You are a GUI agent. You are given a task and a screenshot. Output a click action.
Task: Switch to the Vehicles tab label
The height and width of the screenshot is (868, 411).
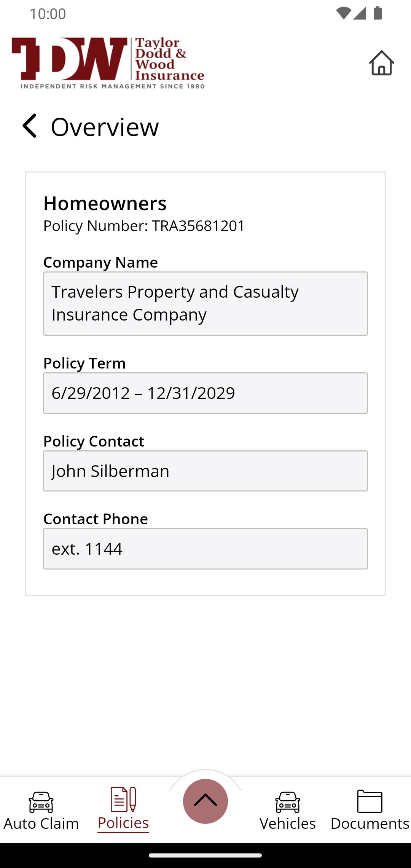coord(288,823)
